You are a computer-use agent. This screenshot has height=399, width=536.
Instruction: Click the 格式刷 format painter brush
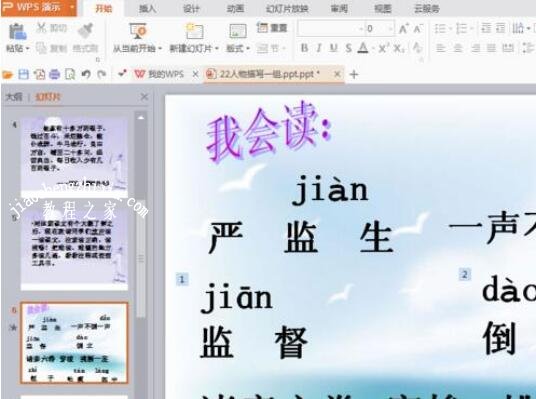[85, 30]
